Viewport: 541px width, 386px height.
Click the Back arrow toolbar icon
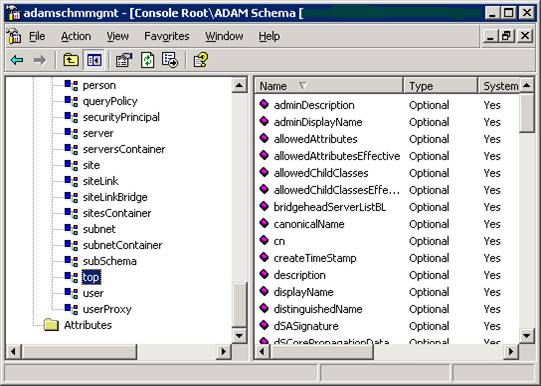coord(17,60)
